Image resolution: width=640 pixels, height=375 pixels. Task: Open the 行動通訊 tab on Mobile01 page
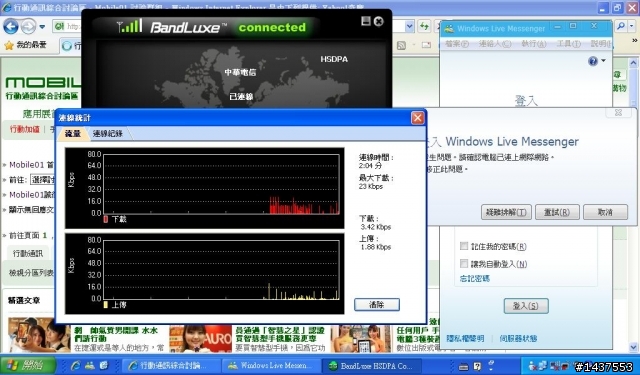click(28, 253)
